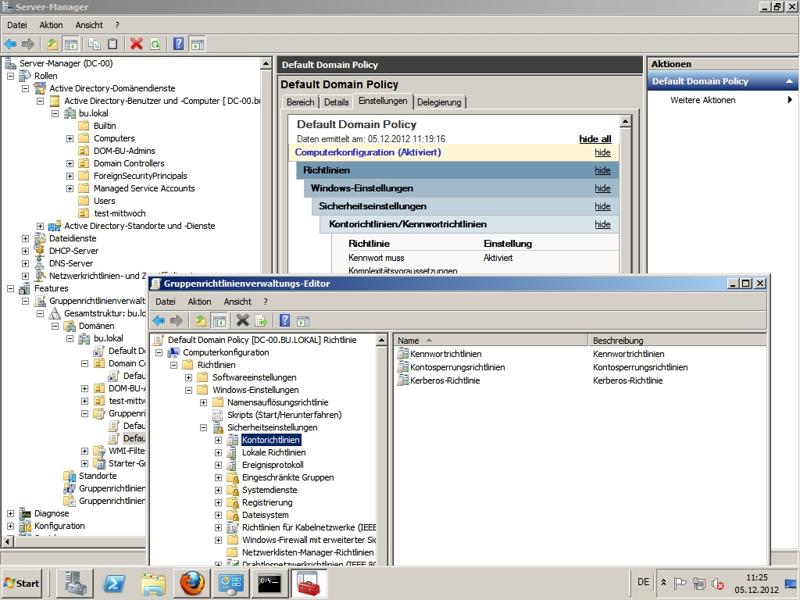The width and height of the screenshot is (800, 600).
Task: Open help via the policy editor's question mark icon
Action: pos(286,320)
